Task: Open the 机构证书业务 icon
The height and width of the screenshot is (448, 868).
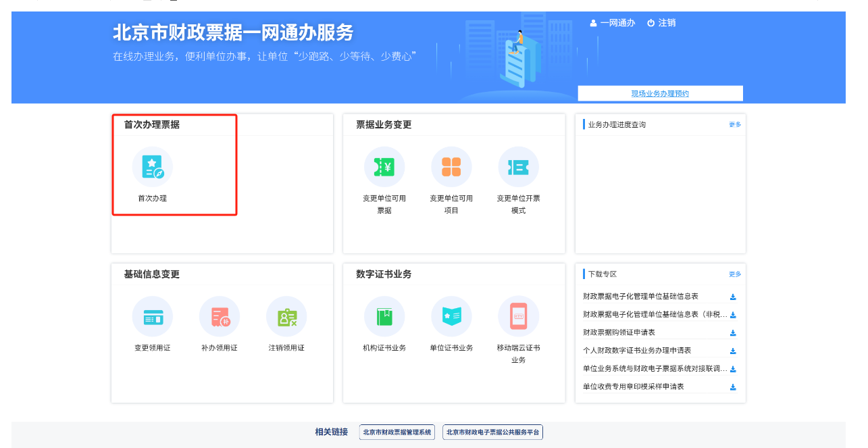Action: pos(384,316)
